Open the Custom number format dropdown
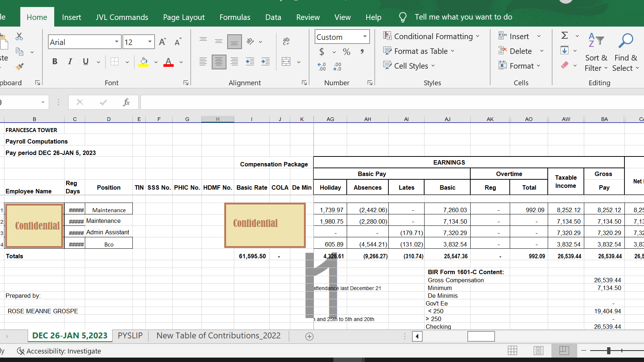644x362 pixels. point(365,37)
